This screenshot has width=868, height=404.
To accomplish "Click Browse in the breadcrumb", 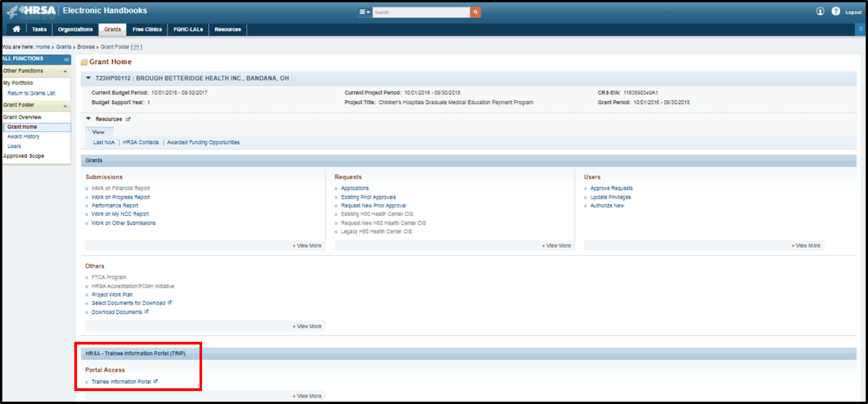I will click(x=86, y=47).
